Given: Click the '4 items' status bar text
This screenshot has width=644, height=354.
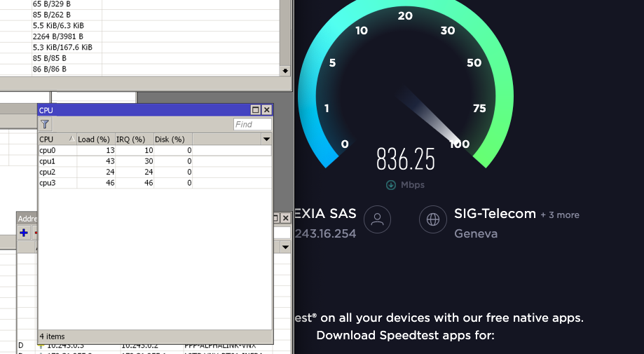Looking at the screenshot, I should coord(52,336).
